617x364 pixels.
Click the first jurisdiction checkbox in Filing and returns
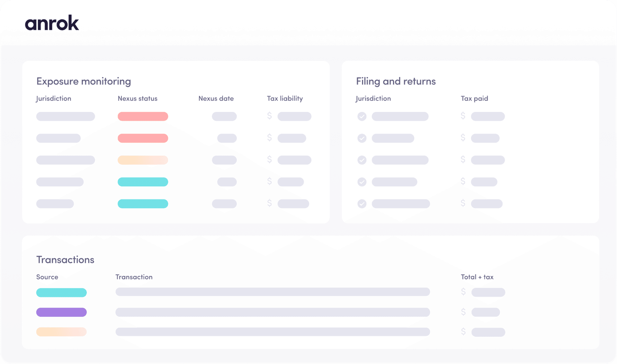coord(361,116)
